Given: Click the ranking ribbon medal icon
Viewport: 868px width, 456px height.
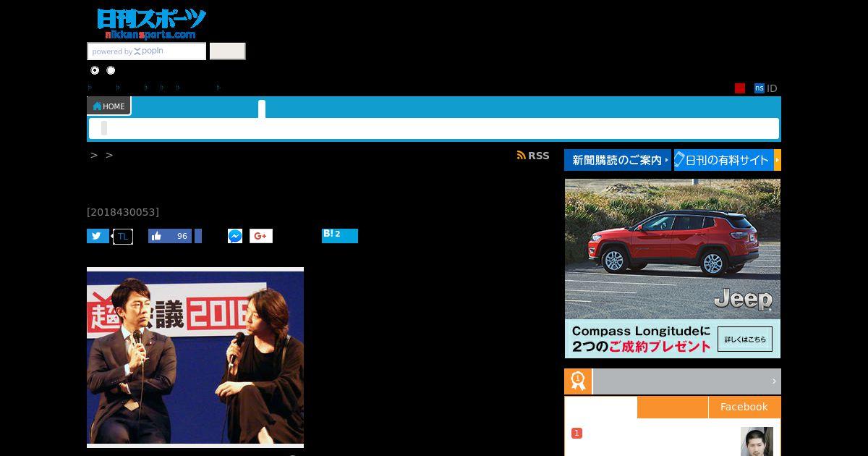Looking at the screenshot, I should coord(578,381).
